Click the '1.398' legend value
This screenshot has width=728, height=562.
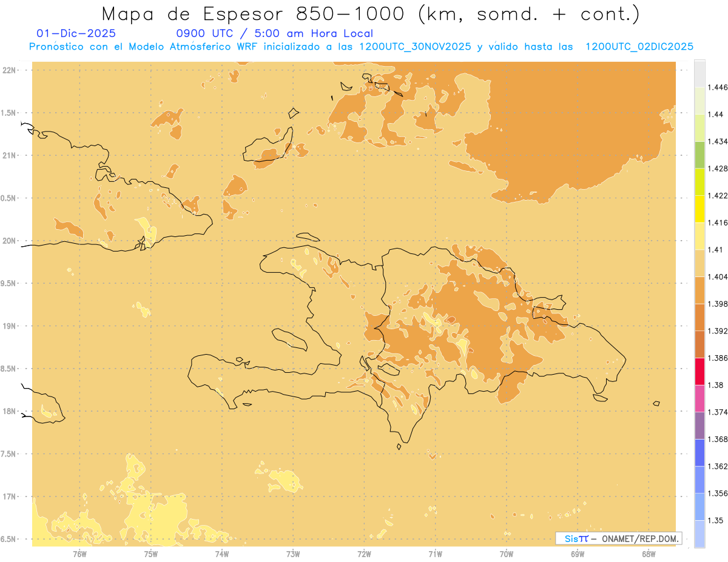point(718,304)
